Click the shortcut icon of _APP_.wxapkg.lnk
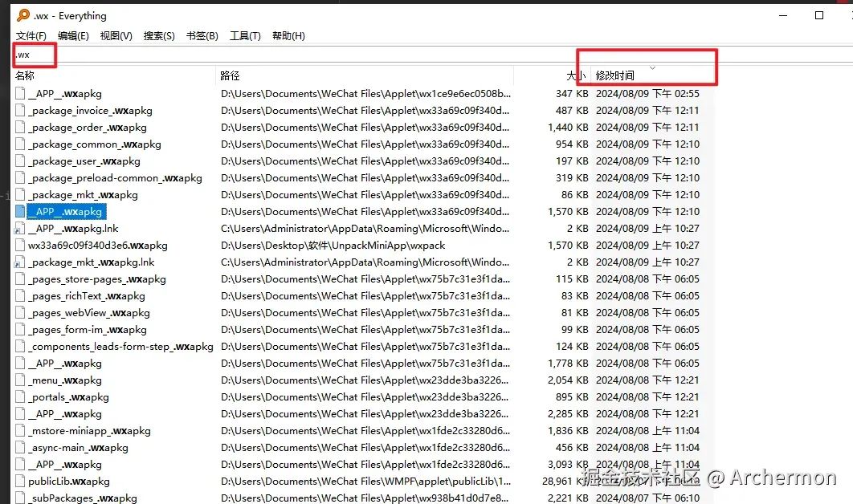The width and height of the screenshot is (853, 504). click(20, 229)
